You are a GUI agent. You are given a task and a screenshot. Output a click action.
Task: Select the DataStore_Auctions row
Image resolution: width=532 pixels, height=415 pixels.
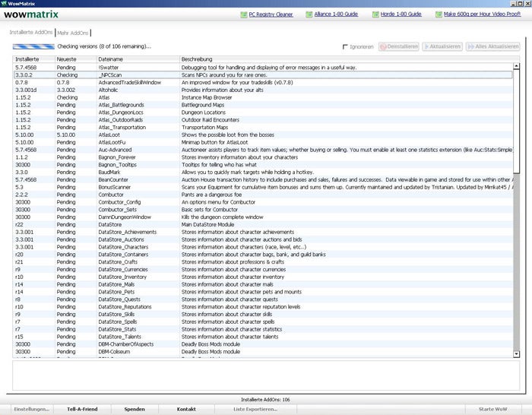click(263, 239)
